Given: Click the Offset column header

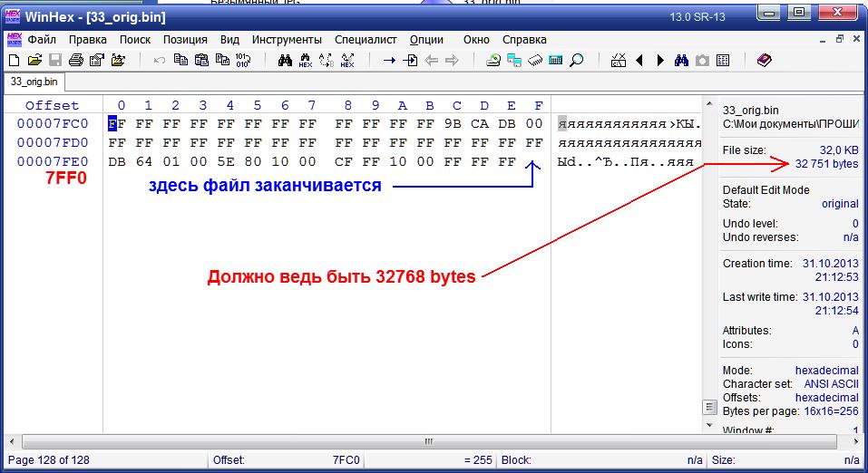Looking at the screenshot, I should 52,105.
